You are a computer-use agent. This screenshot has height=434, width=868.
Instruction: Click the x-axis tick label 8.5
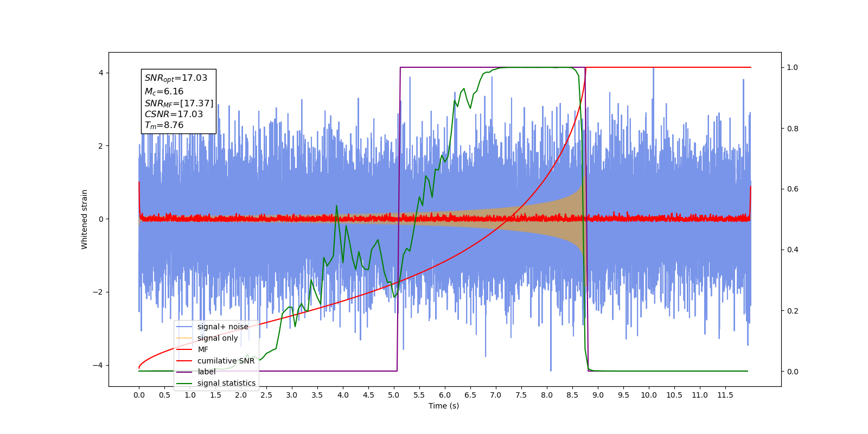point(572,395)
